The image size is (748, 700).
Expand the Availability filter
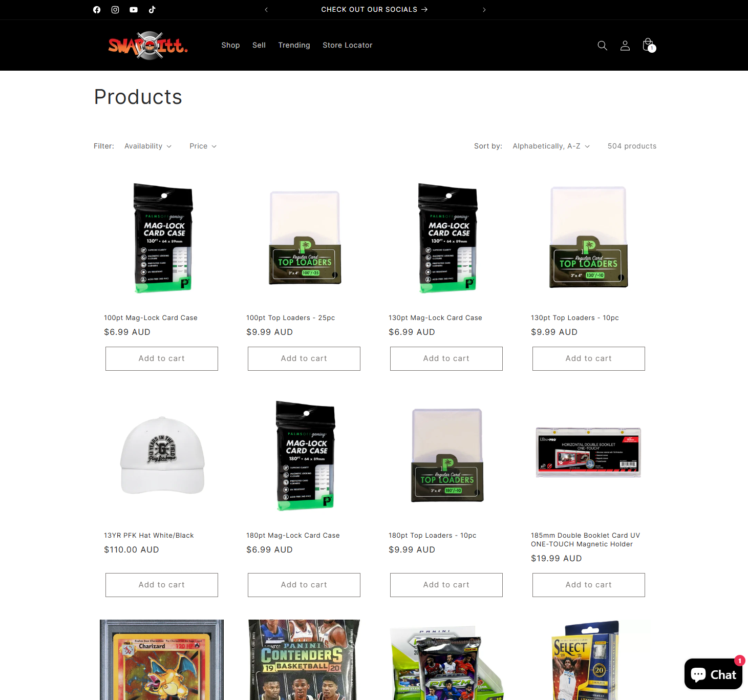point(148,146)
